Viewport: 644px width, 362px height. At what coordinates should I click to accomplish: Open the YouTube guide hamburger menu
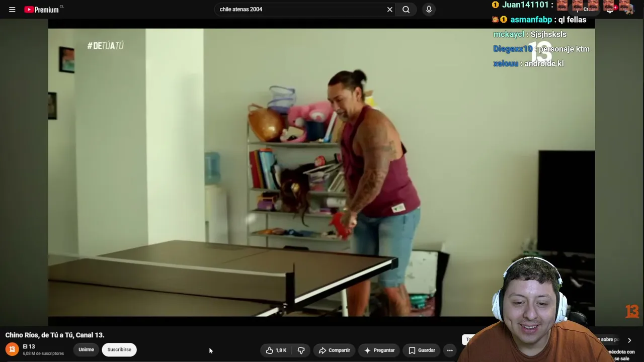pyautogui.click(x=12, y=10)
